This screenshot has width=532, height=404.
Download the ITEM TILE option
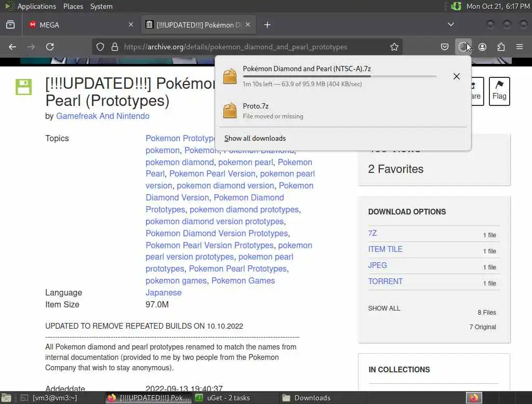pos(385,249)
